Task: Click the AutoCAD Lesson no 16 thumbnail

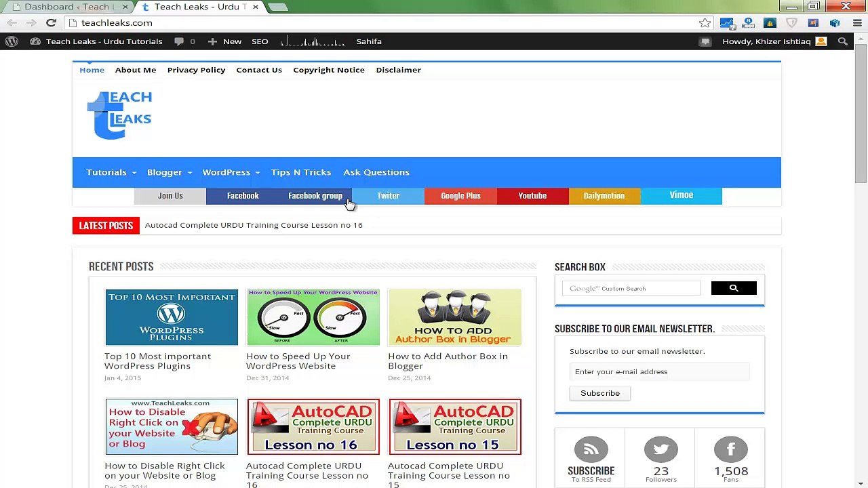Action: coord(313,427)
